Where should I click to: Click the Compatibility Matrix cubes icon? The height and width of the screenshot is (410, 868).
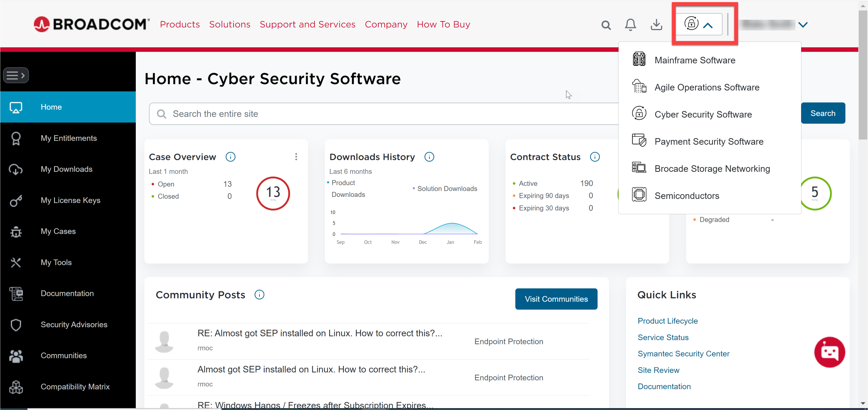(x=16, y=387)
